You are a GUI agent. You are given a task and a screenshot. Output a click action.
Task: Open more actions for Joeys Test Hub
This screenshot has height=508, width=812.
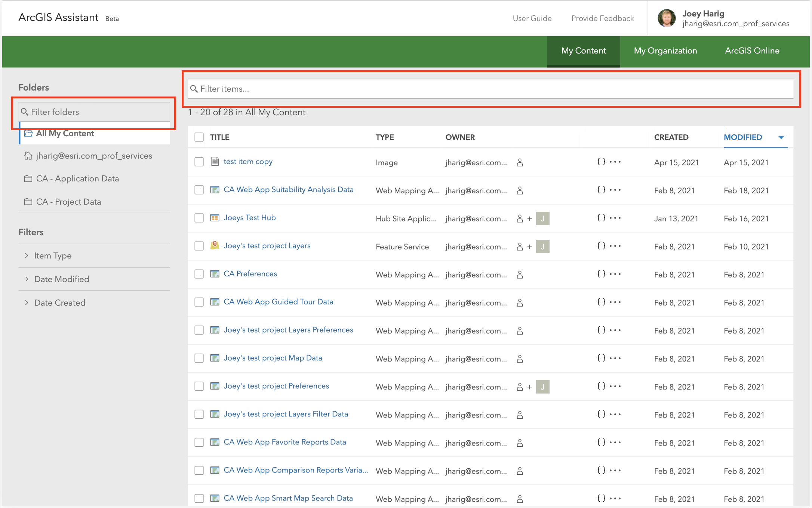click(x=615, y=218)
